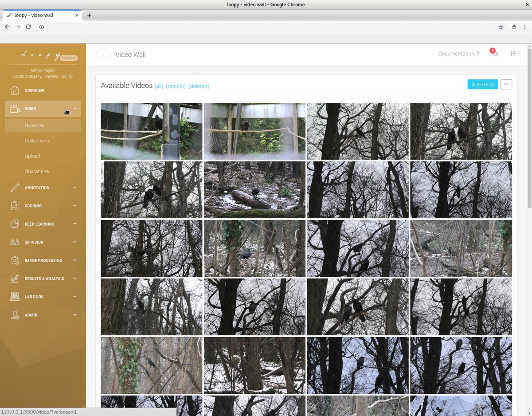
Task: Click the Admin user-gear icon
Action: 15,315
